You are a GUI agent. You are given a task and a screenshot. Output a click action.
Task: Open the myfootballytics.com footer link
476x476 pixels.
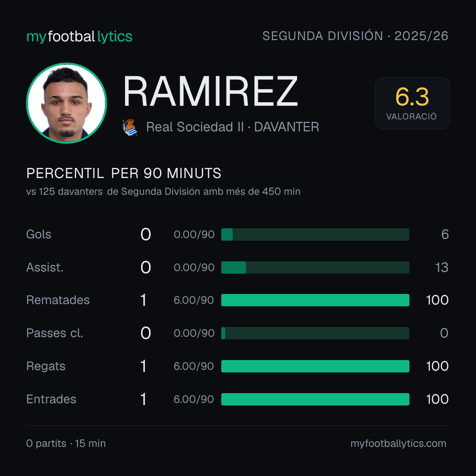click(398, 443)
